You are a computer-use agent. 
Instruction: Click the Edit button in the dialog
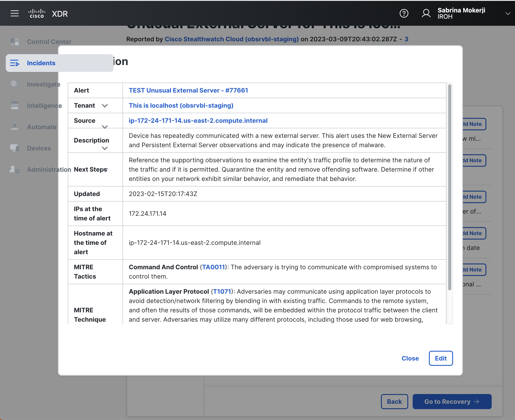(440, 358)
